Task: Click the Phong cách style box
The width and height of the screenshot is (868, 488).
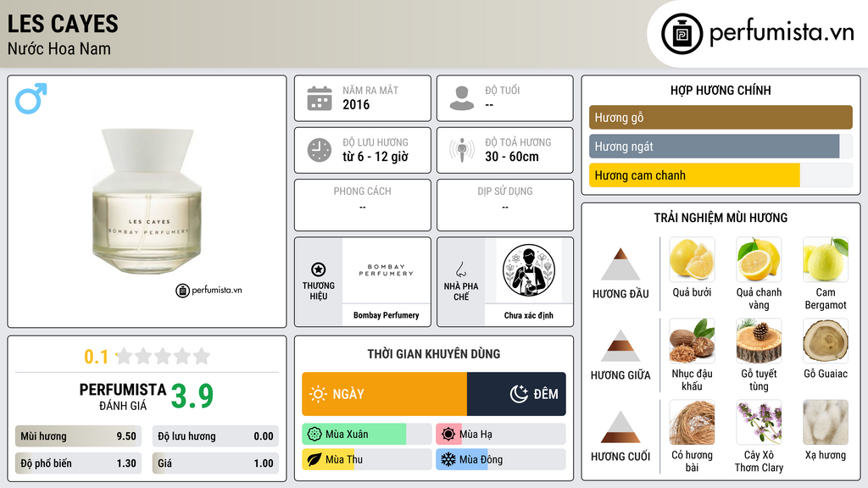Action: (x=363, y=205)
